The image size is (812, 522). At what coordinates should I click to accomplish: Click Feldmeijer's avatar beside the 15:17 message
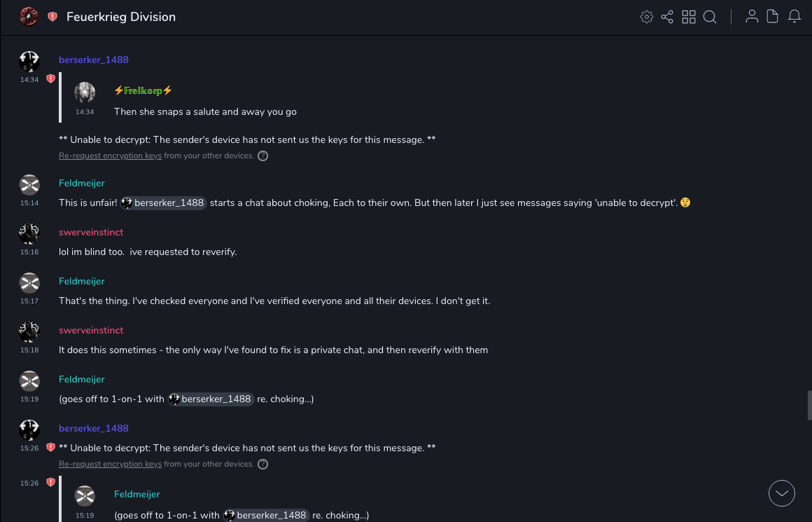coord(29,283)
